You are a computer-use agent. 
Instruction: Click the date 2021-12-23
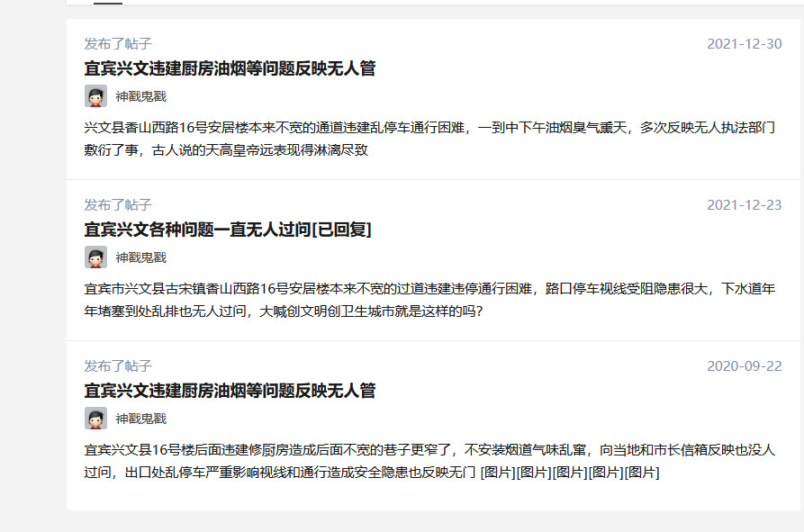tap(744, 205)
